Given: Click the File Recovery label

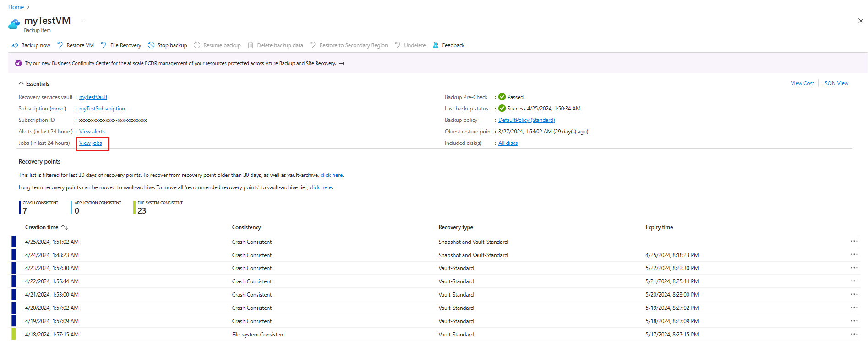Looking at the screenshot, I should (x=126, y=45).
